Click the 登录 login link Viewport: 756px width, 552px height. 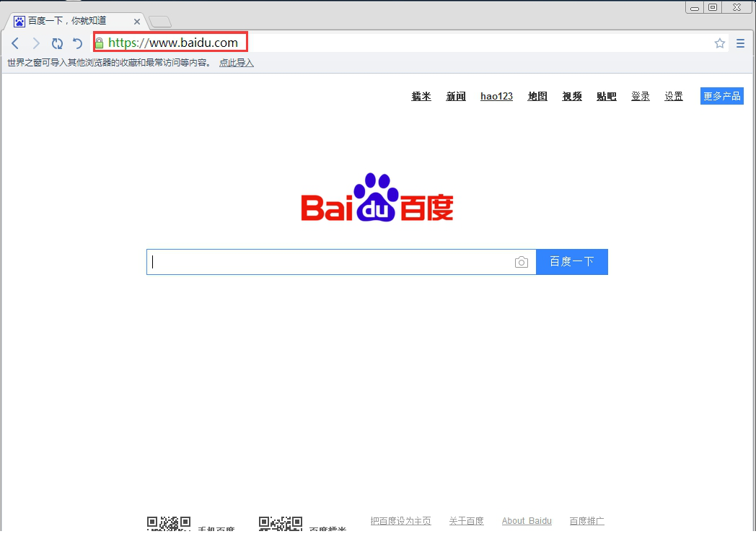pos(641,97)
